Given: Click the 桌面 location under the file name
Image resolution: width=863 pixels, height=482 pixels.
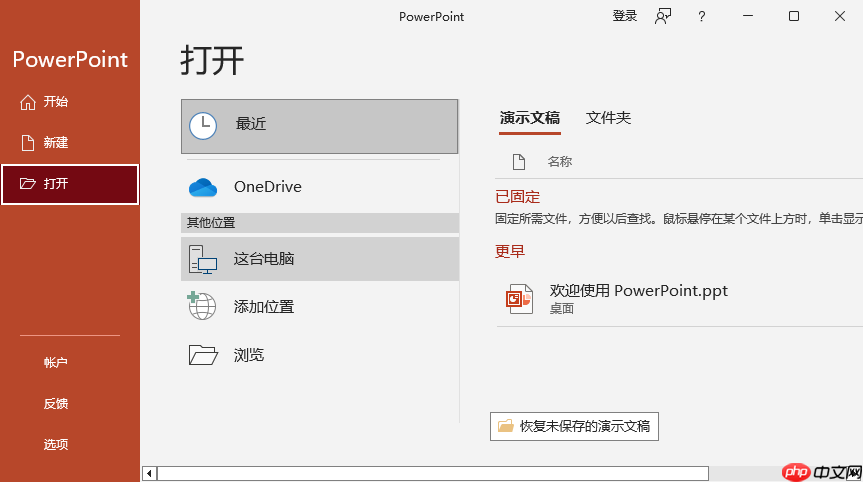Looking at the screenshot, I should coord(562,309).
